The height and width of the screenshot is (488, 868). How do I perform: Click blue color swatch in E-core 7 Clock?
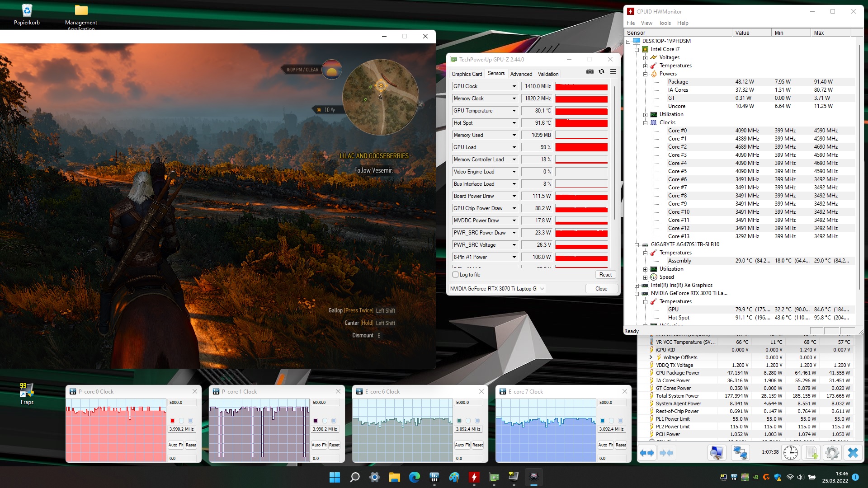tap(602, 421)
